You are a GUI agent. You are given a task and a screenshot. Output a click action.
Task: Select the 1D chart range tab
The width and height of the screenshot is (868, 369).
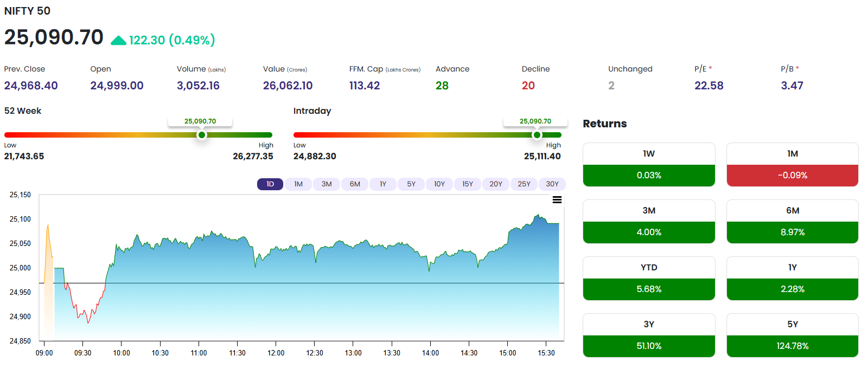270,184
